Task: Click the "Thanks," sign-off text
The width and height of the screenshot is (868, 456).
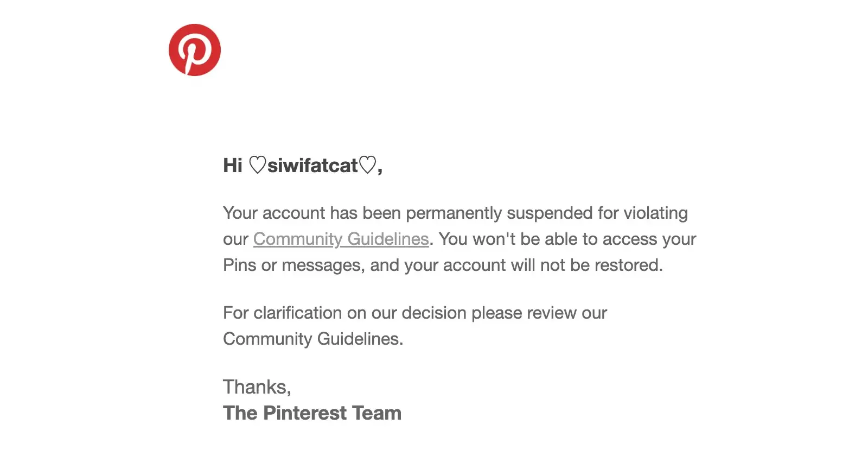Action: (x=257, y=387)
